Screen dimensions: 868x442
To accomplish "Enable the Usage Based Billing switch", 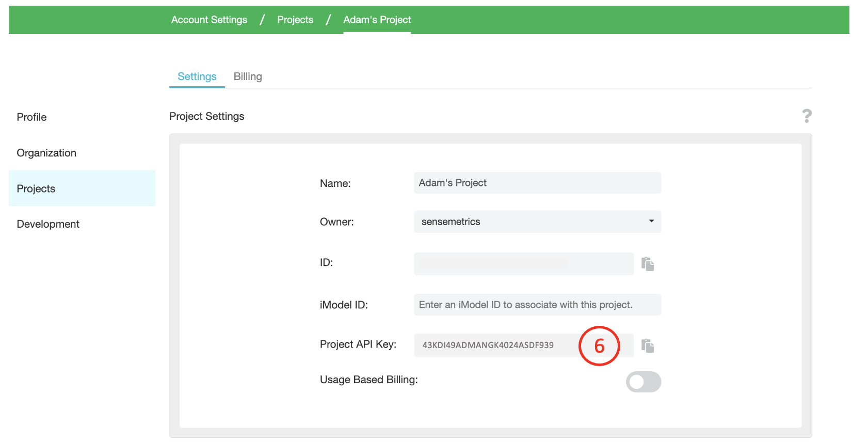I will 643,382.
